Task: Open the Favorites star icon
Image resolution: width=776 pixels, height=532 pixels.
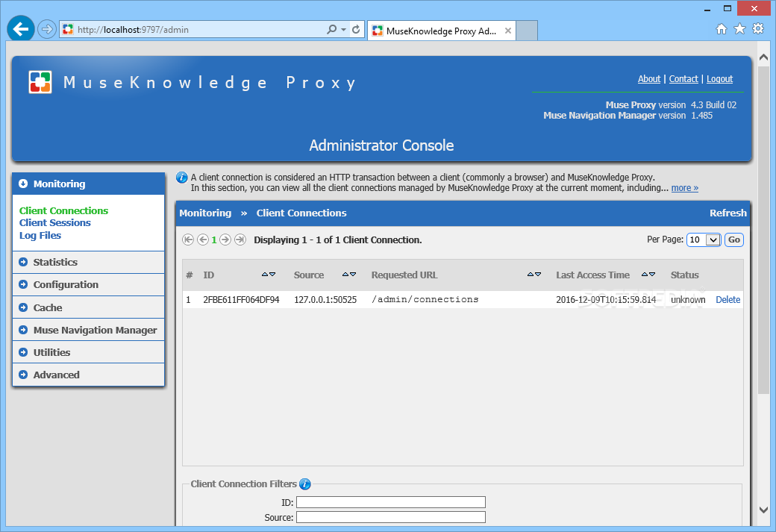Action: coord(739,28)
